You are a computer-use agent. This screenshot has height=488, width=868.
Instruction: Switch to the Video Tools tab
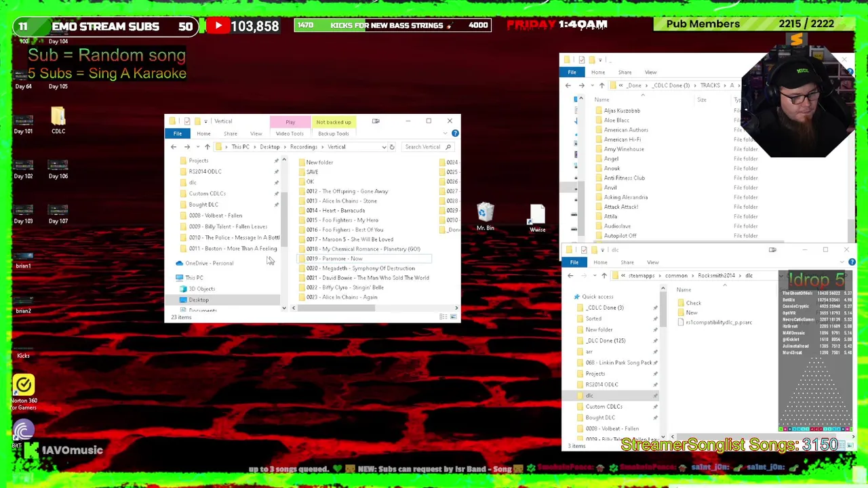pos(290,134)
